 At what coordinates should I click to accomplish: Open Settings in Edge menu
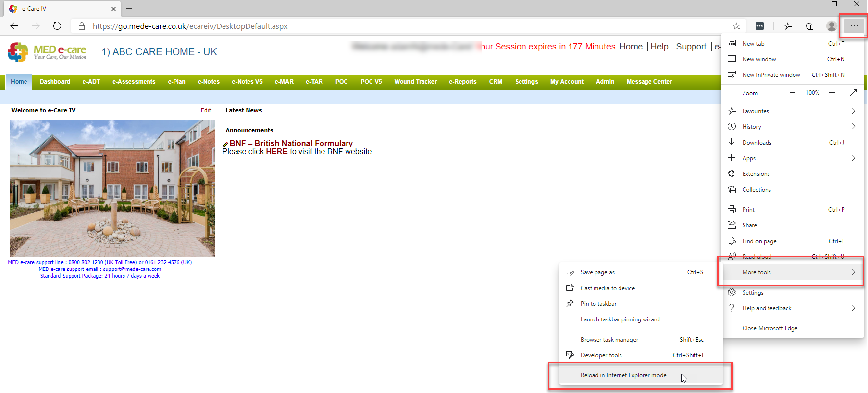pos(793,293)
